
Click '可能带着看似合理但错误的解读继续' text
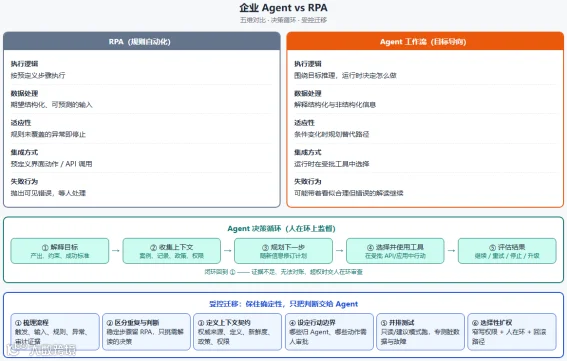(x=349, y=193)
